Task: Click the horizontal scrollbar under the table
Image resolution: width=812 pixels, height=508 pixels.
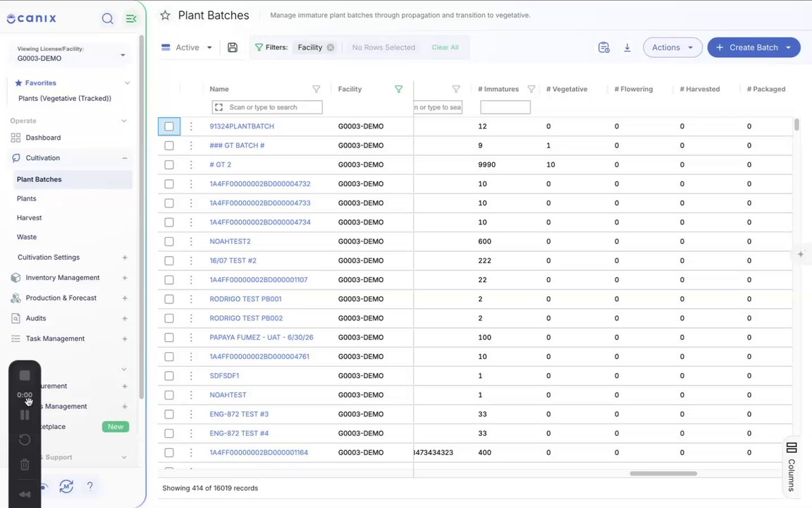Action: tap(663, 473)
